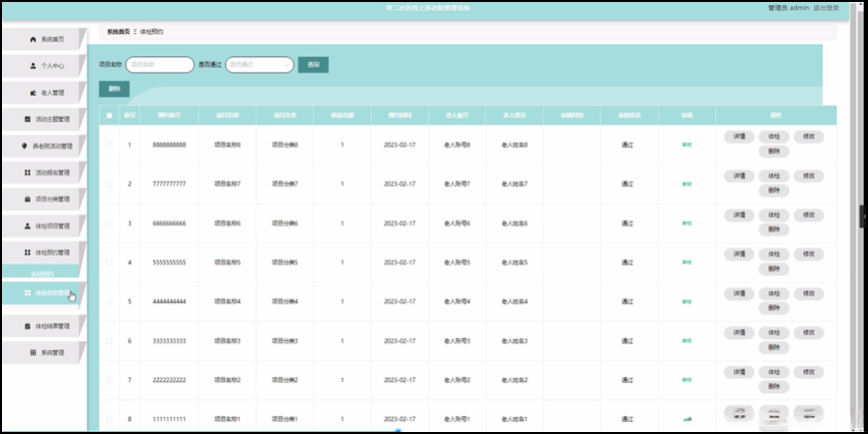Click the briefcase icon beside 项目分类管理
The width and height of the screenshot is (868, 434).
(x=28, y=199)
